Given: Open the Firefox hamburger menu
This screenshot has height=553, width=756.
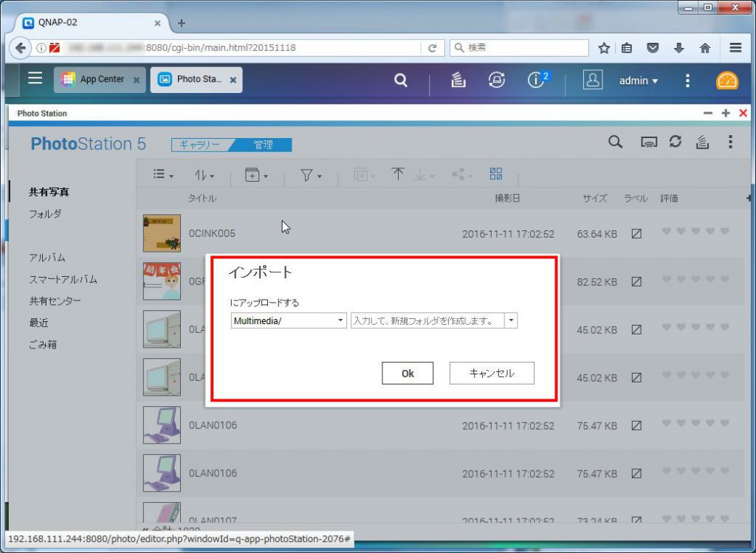Looking at the screenshot, I should [735, 48].
